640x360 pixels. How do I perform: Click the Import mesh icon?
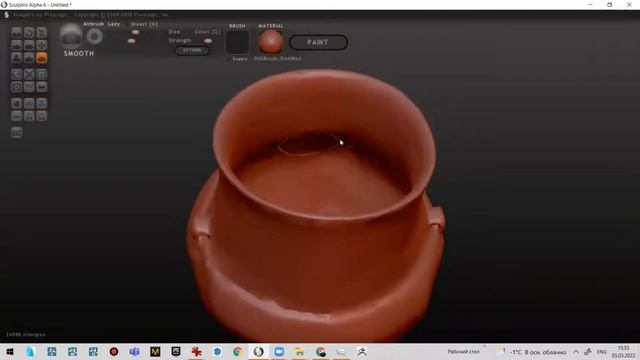tap(42, 103)
